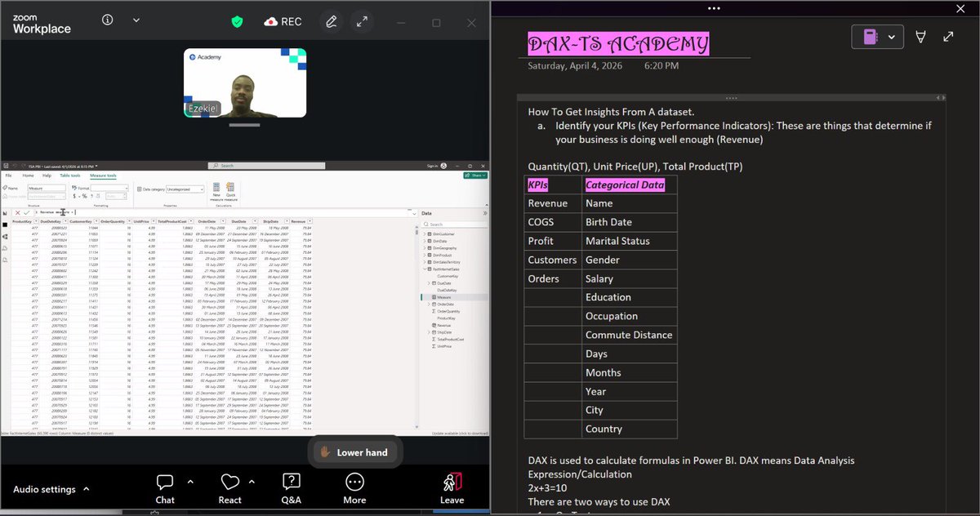Open Zoom React menu
The image size is (980, 516).
pos(229,487)
